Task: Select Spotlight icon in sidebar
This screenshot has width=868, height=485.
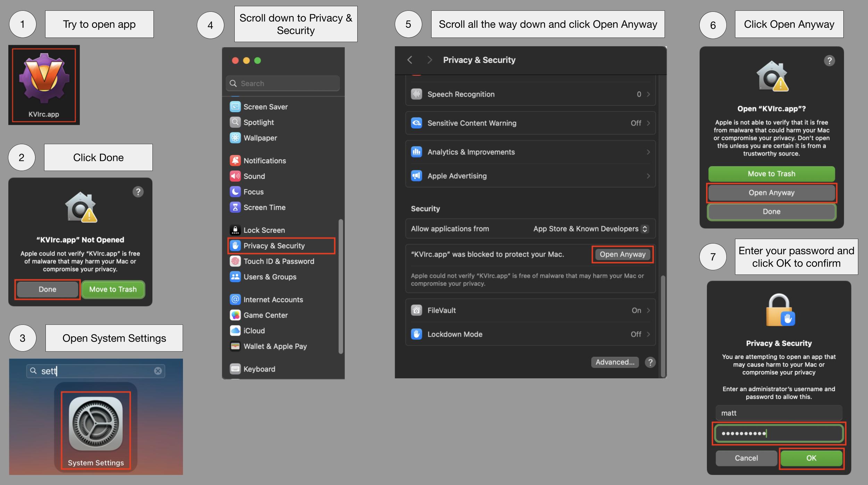Action: point(235,122)
